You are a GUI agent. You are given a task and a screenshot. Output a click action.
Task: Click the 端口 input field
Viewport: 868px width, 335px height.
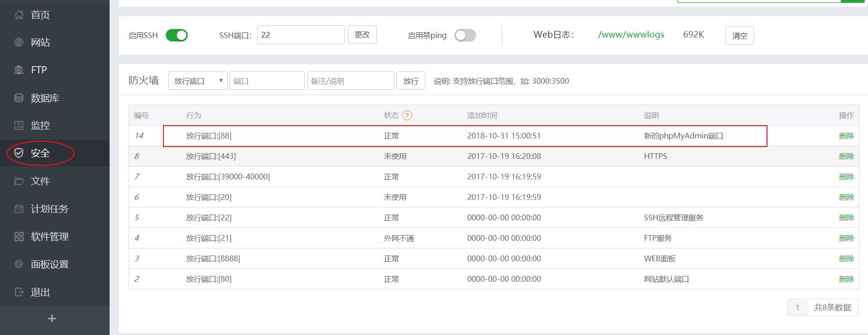pos(267,81)
